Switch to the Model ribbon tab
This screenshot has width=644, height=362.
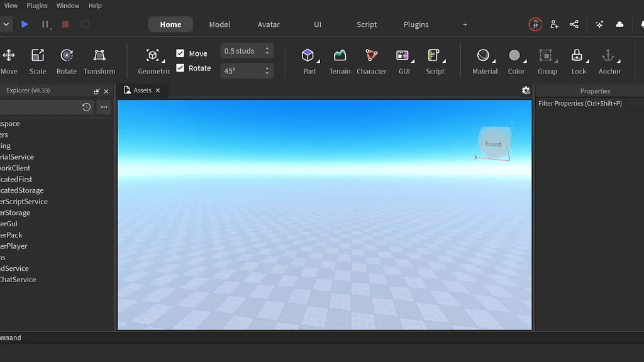click(219, 25)
